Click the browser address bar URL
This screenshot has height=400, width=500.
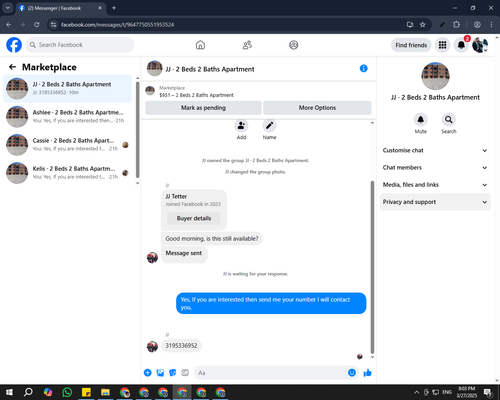coord(117,25)
